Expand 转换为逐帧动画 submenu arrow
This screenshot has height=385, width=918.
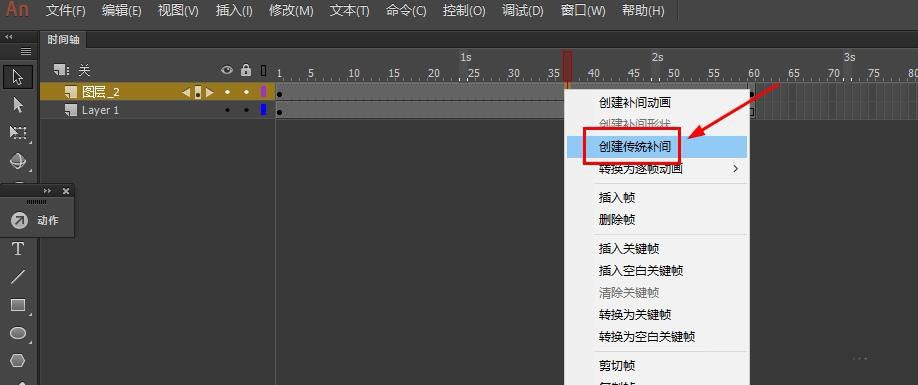pyautogui.click(x=736, y=169)
